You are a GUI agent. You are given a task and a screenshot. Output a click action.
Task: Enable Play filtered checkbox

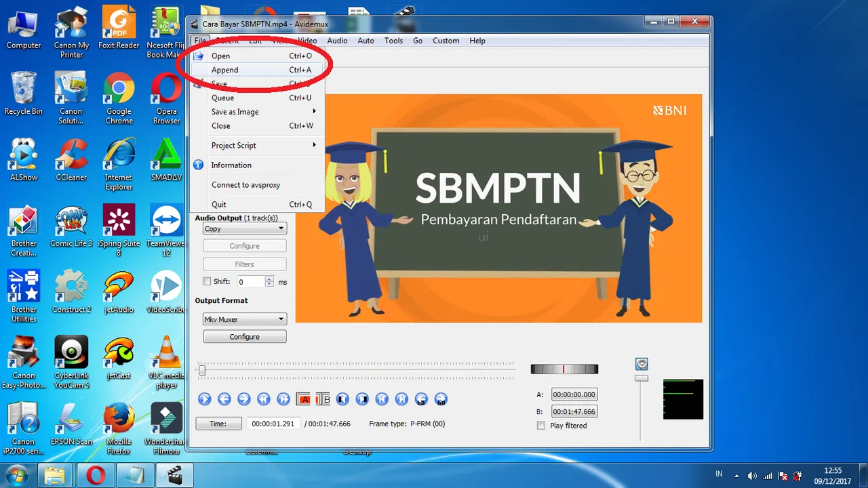(x=541, y=426)
